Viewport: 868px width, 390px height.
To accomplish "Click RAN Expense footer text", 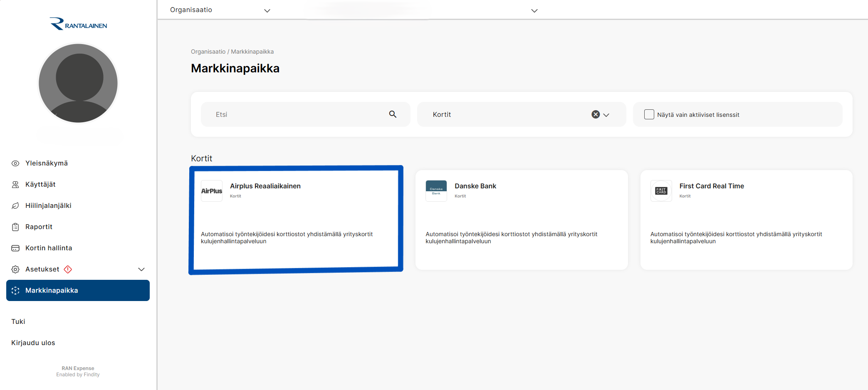I will coord(78,368).
